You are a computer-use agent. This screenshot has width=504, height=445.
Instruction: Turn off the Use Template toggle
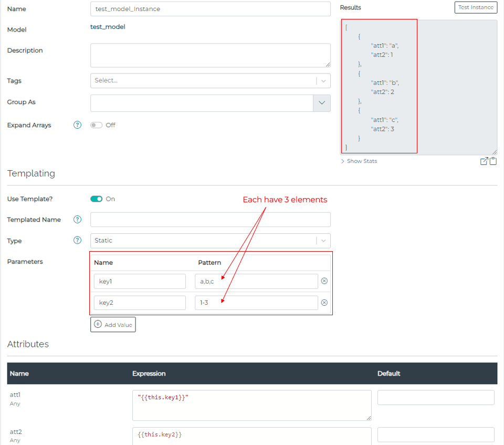point(96,199)
